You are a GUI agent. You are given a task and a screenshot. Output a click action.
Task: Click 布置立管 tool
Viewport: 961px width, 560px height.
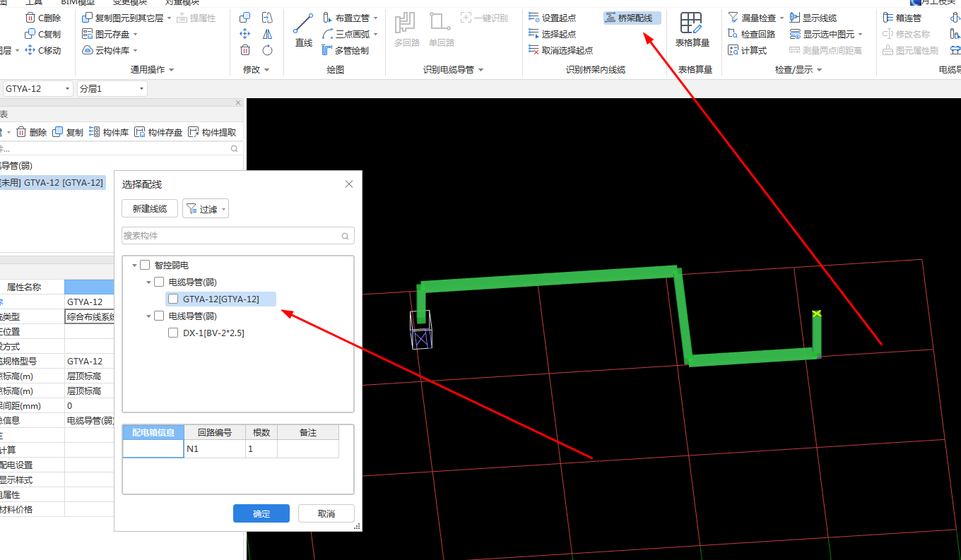pyautogui.click(x=350, y=18)
